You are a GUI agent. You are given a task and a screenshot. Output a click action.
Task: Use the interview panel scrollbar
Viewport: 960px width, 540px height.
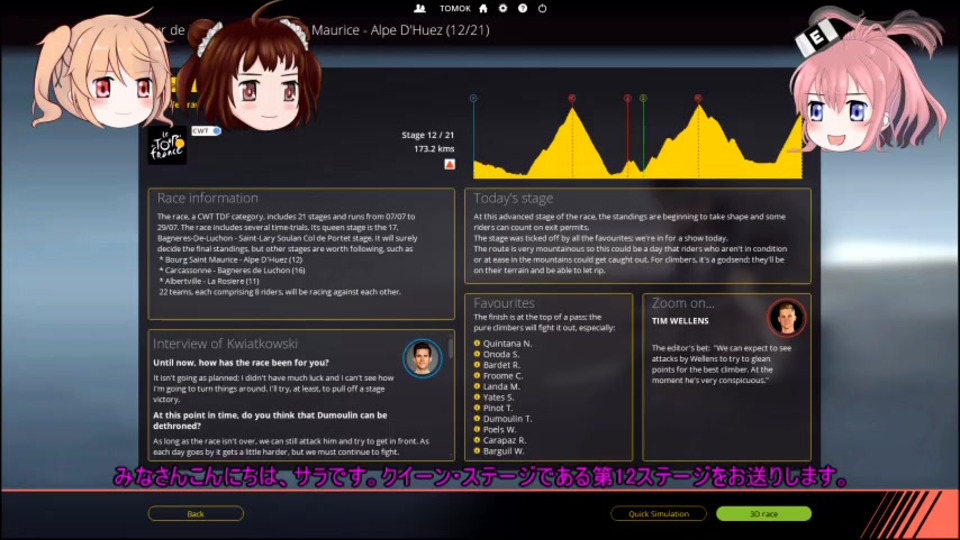coord(451,348)
